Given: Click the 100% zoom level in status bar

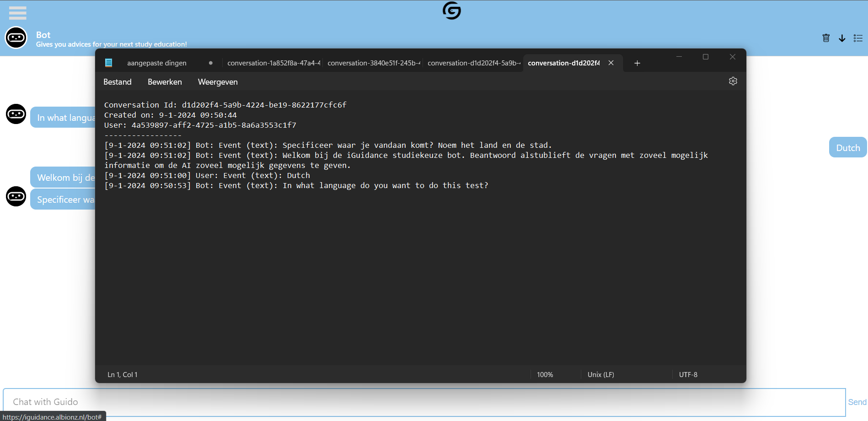Looking at the screenshot, I should point(545,374).
